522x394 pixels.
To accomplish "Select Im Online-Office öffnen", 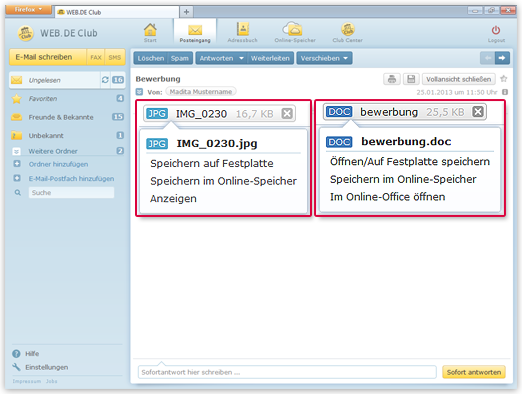I will coord(387,197).
